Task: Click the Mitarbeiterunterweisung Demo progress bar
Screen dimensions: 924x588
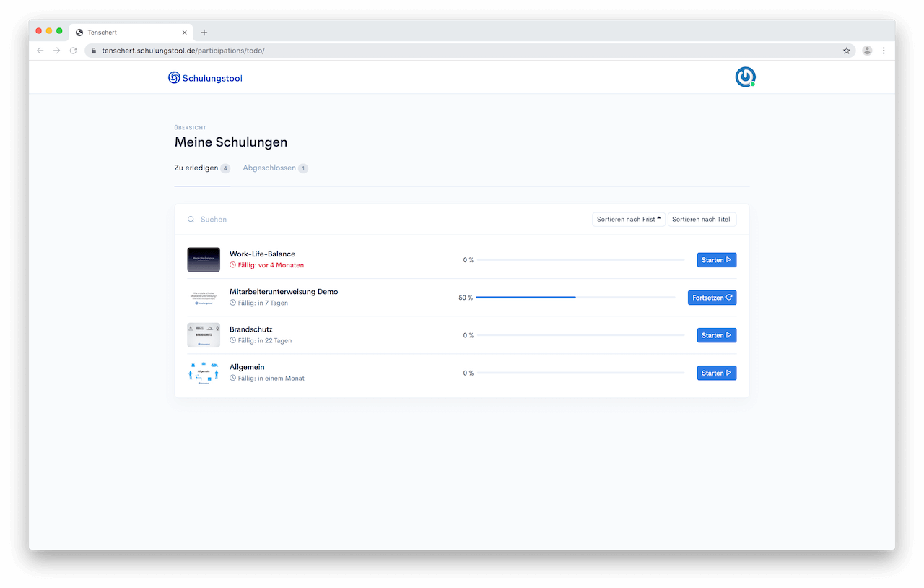Action: 576,298
